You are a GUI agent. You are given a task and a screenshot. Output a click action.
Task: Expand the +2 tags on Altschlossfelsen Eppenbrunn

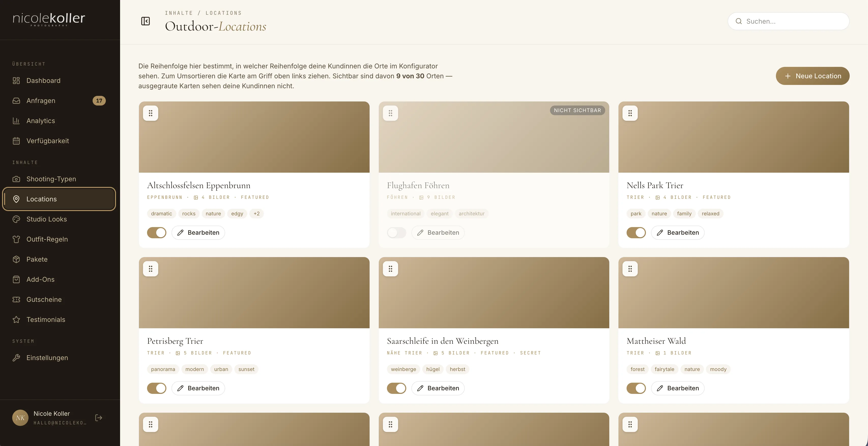pyautogui.click(x=257, y=214)
